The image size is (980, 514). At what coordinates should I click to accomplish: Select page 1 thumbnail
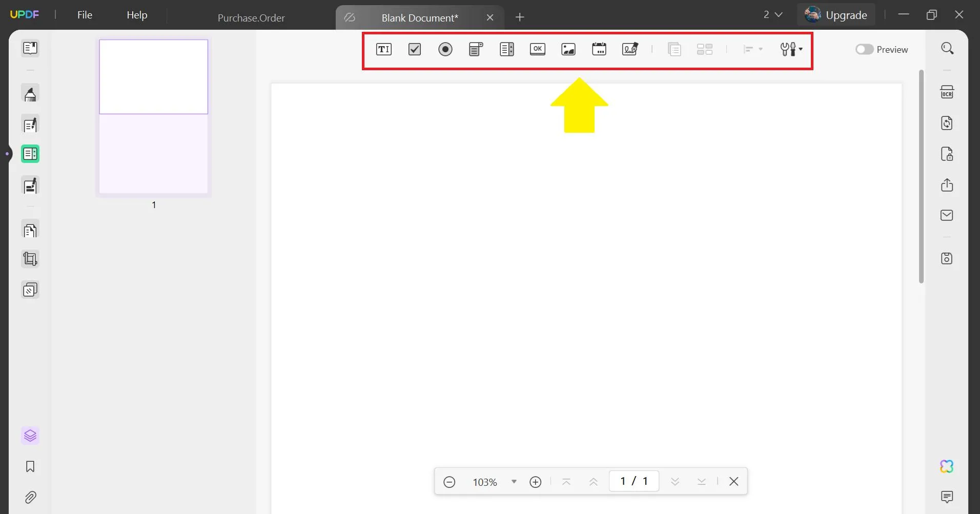click(153, 116)
